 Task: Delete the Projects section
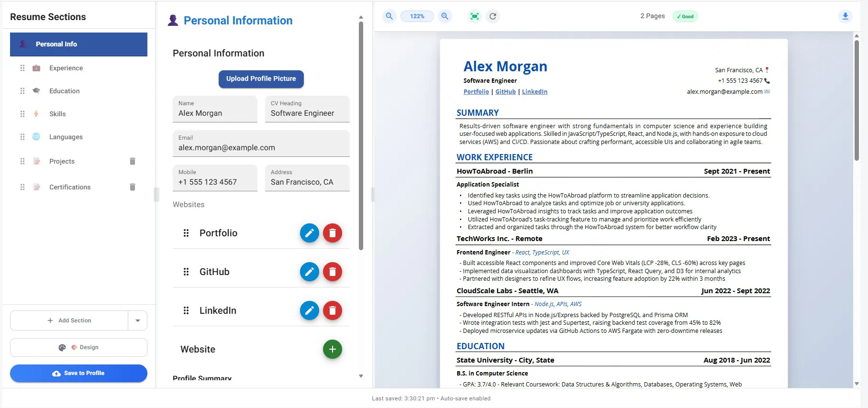point(133,161)
